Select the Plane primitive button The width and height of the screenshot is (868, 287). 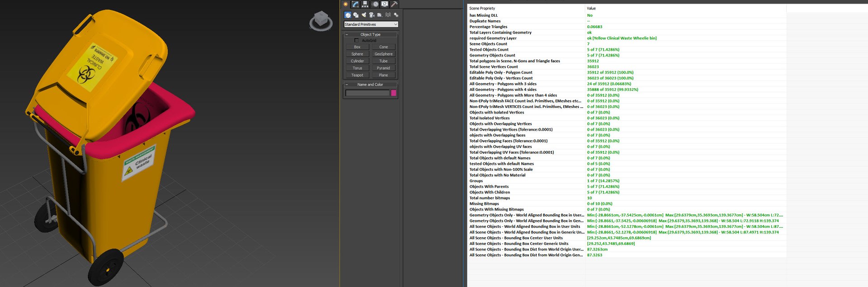(x=383, y=75)
